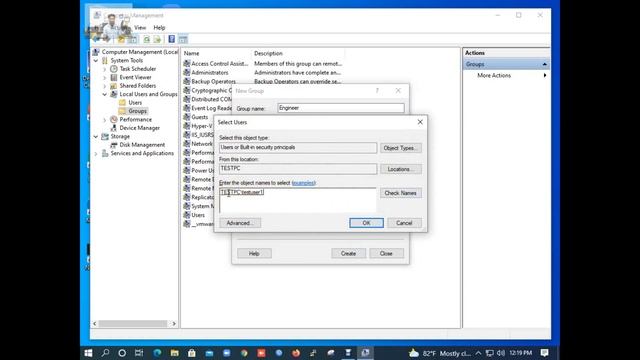Click the Administrators group icon
The width and height of the screenshot is (640, 360).
point(187,73)
